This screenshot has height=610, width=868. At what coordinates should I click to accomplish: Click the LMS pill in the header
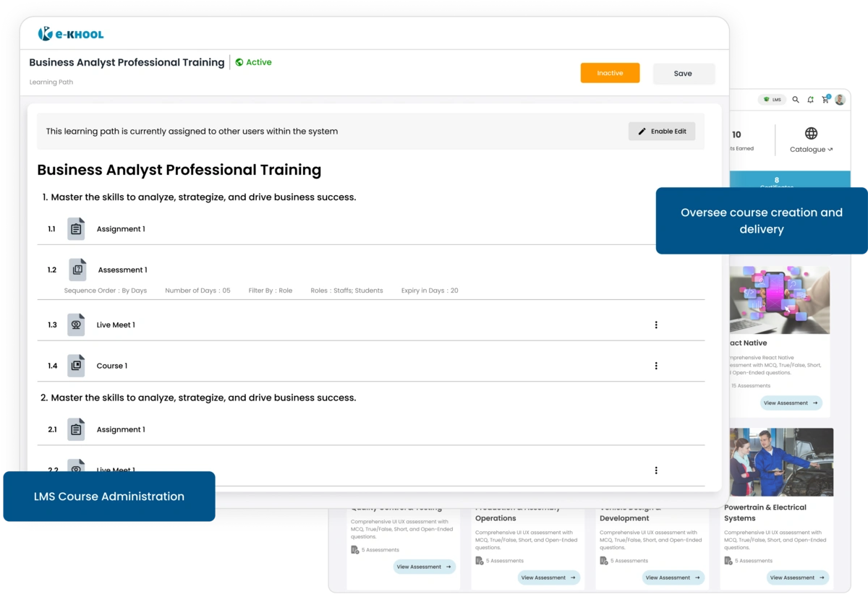[x=773, y=99]
